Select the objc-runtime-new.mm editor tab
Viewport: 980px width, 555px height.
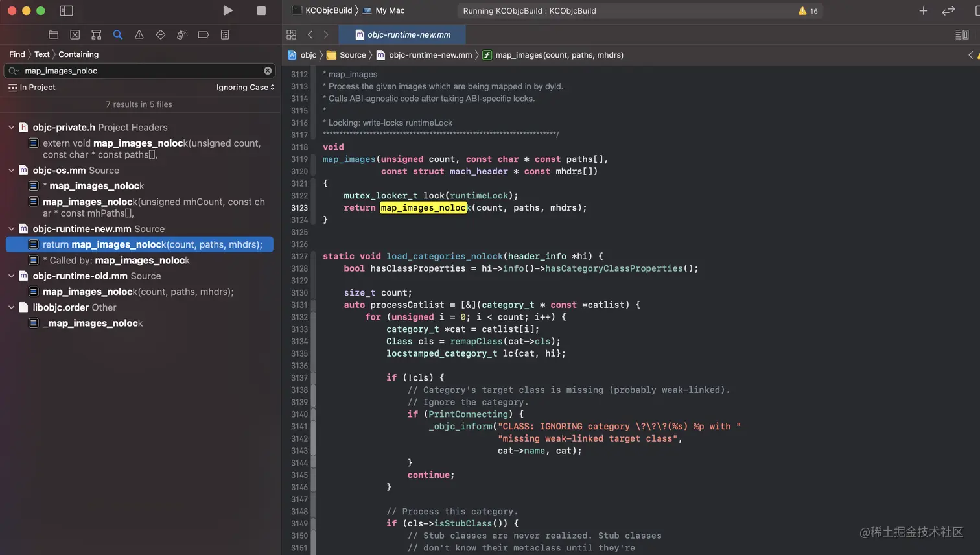click(403, 34)
